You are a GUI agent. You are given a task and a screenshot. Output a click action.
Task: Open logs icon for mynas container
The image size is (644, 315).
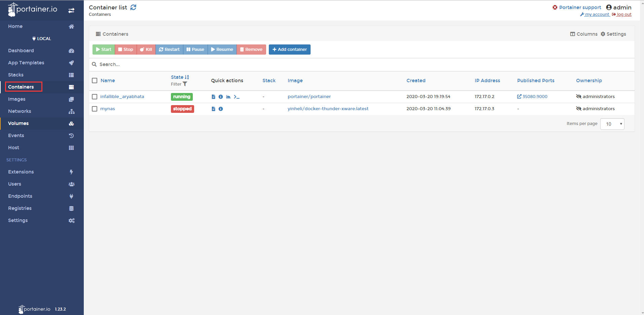(213, 109)
